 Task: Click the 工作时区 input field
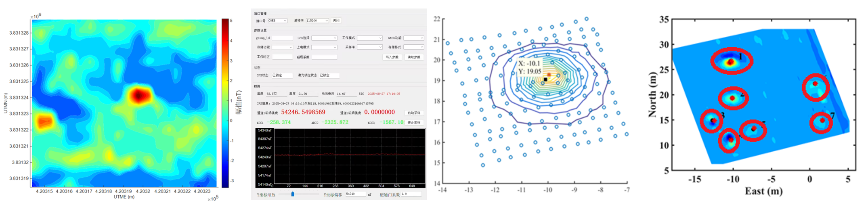282,57
